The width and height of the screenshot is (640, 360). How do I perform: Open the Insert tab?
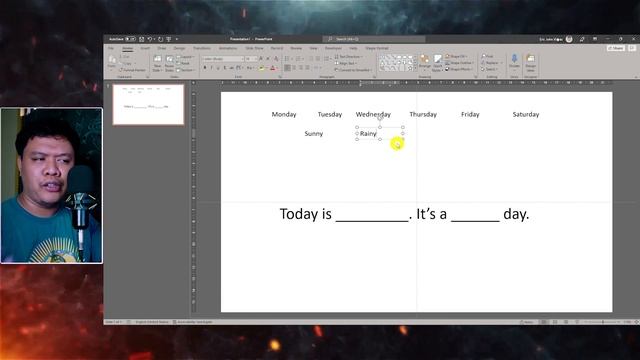pyautogui.click(x=145, y=48)
